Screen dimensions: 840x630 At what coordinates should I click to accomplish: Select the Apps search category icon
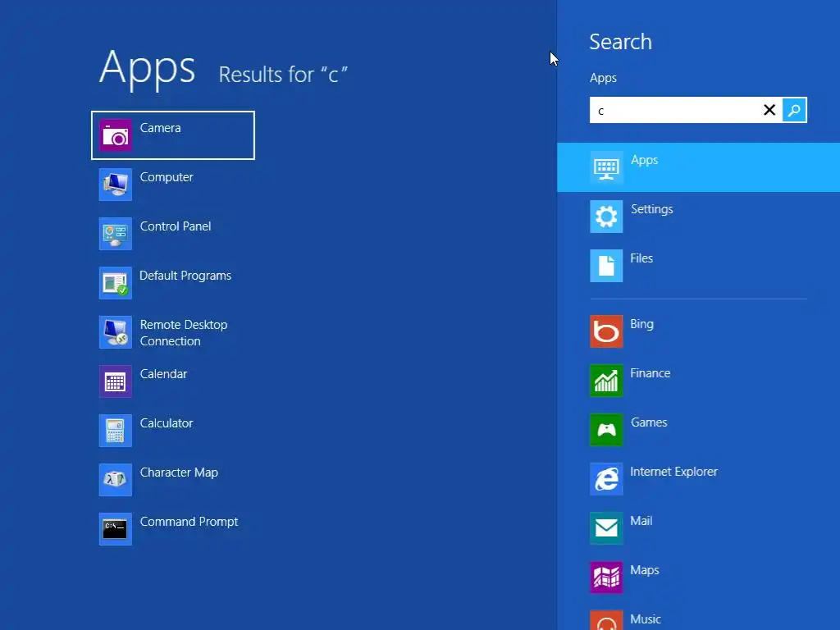606,167
